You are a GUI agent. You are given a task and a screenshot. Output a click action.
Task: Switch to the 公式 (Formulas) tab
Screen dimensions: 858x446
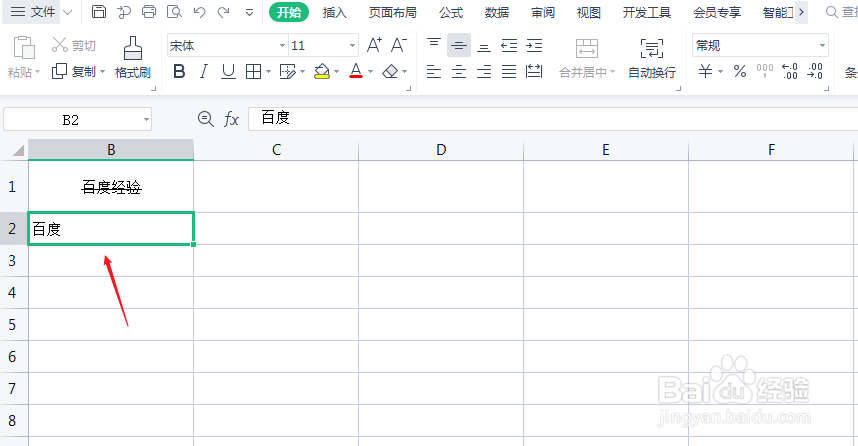pyautogui.click(x=451, y=12)
